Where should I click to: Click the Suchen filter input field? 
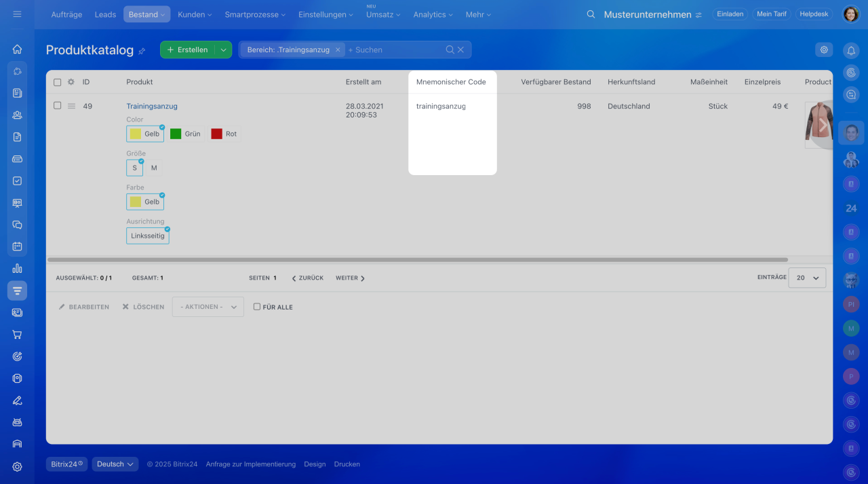coord(395,50)
